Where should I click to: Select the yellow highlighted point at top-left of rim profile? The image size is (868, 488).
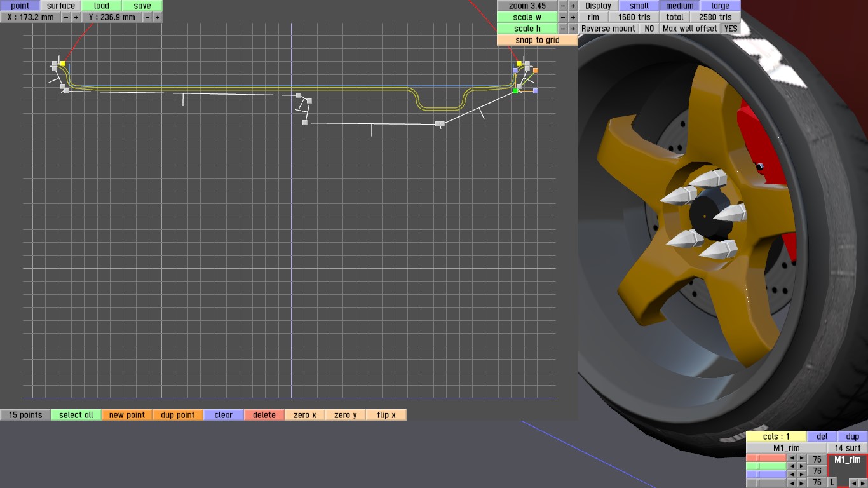[62, 64]
